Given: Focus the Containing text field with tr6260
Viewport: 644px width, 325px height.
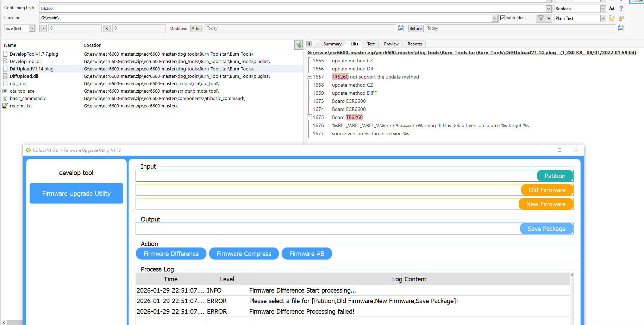Looking at the screenshot, I should pyautogui.click(x=292, y=8).
